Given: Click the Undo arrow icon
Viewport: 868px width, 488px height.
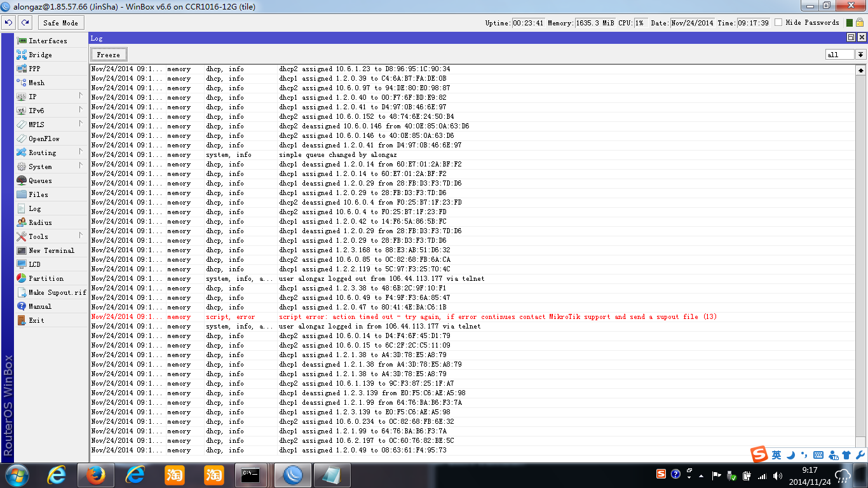Looking at the screenshot, I should [x=8, y=22].
